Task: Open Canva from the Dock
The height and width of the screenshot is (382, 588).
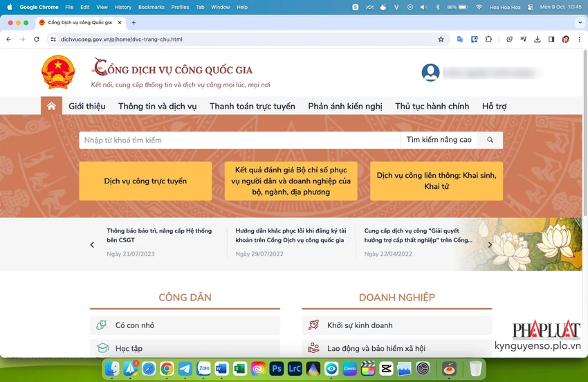Action: tap(349, 368)
